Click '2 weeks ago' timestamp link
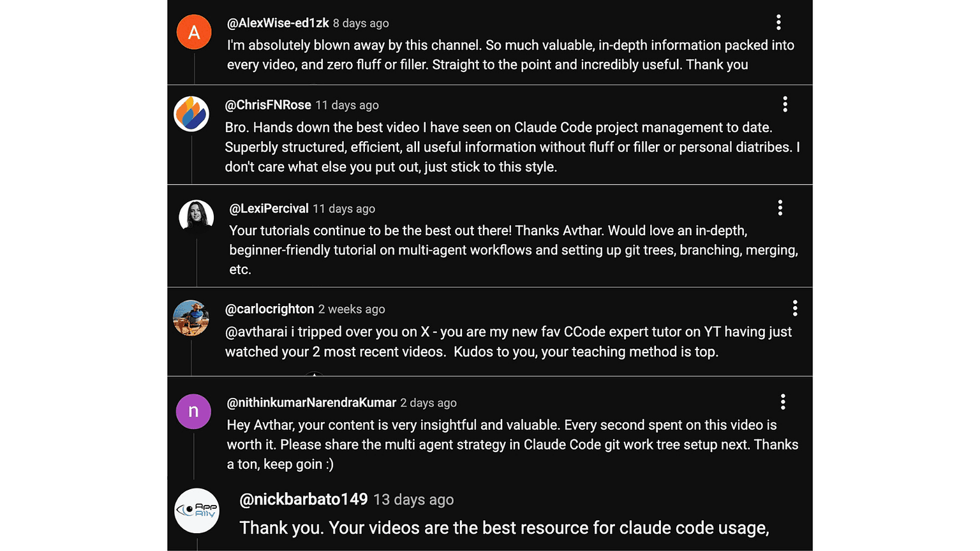This screenshot has width=980, height=551. point(352,309)
